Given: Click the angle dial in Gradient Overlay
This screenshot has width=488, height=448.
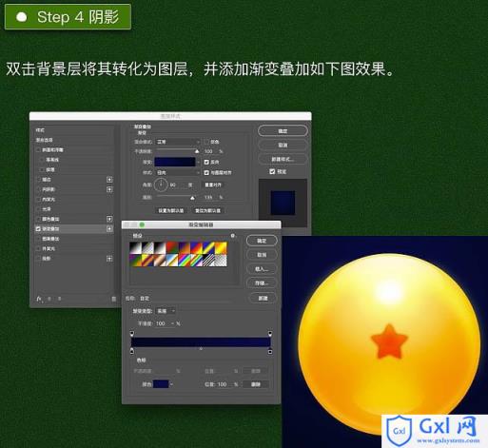Looking at the screenshot, I should (161, 185).
